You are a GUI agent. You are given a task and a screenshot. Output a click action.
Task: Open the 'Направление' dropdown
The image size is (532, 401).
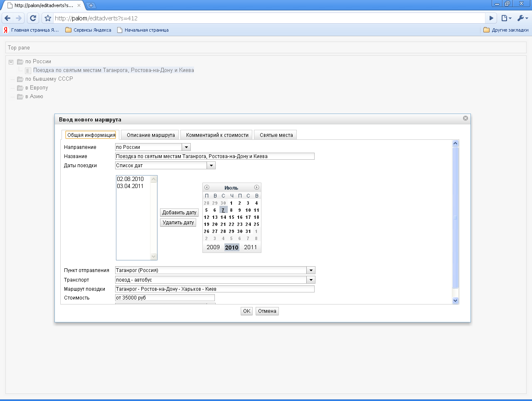tap(186, 147)
